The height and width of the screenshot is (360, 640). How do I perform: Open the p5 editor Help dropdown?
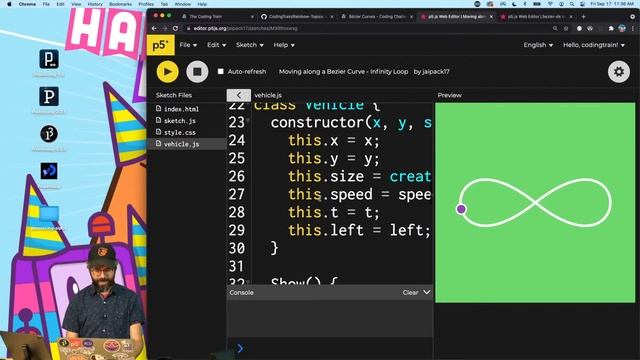pos(284,45)
